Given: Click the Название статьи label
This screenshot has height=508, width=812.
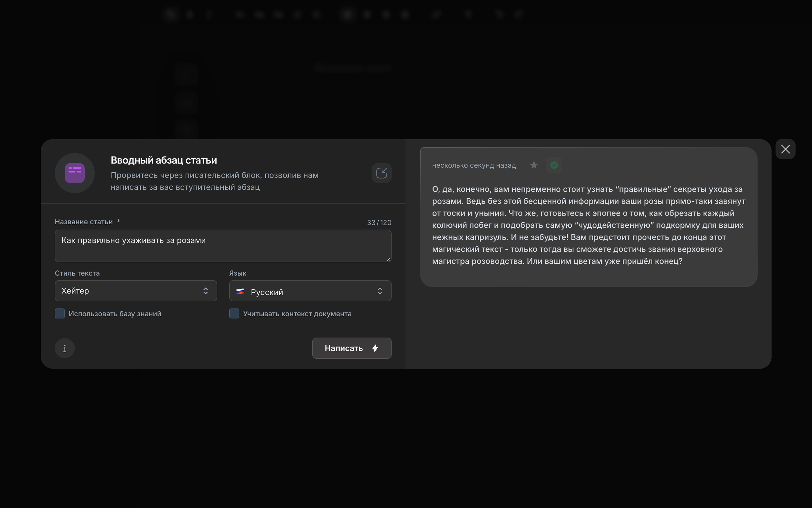Looking at the screenshot, I should [84, 222].
